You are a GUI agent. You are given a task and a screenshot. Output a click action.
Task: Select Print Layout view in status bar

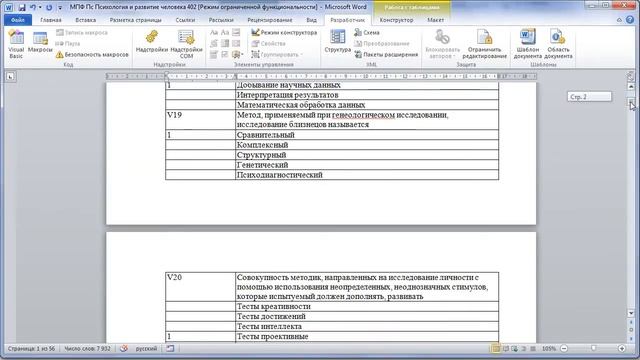click(496, 349)
